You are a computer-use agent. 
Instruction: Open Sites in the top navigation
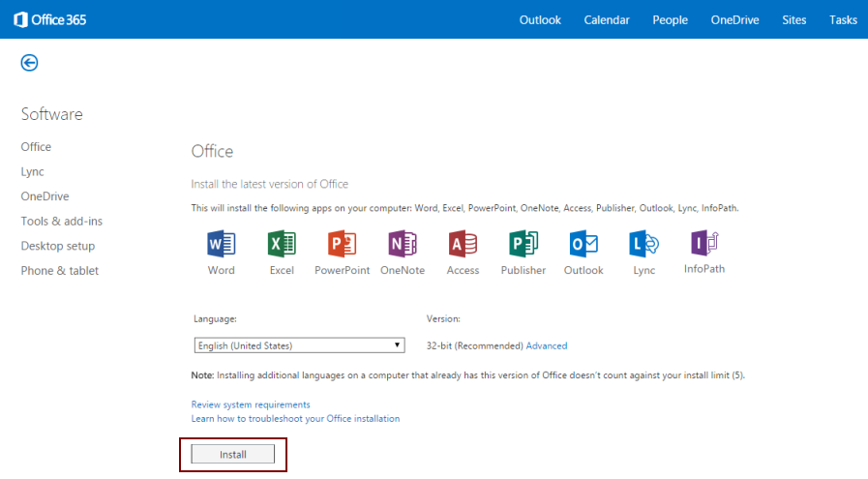(793, 20)
